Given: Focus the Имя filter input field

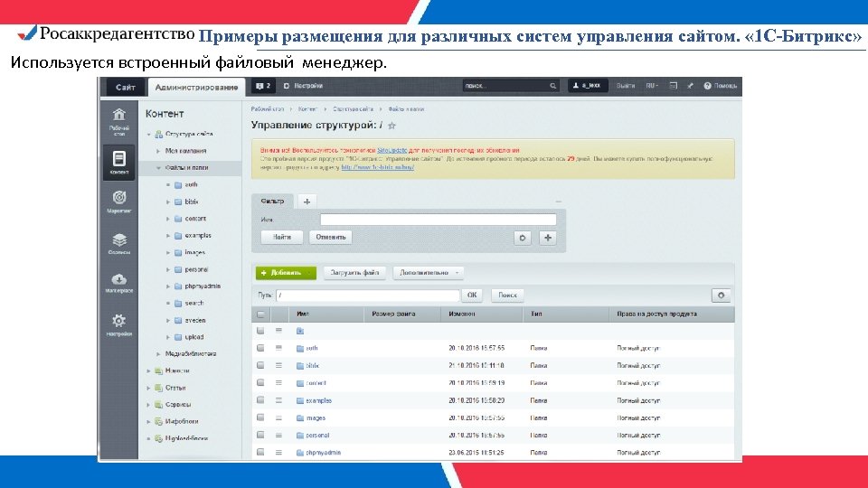Looking at the screenshot, I should point(439,220).
